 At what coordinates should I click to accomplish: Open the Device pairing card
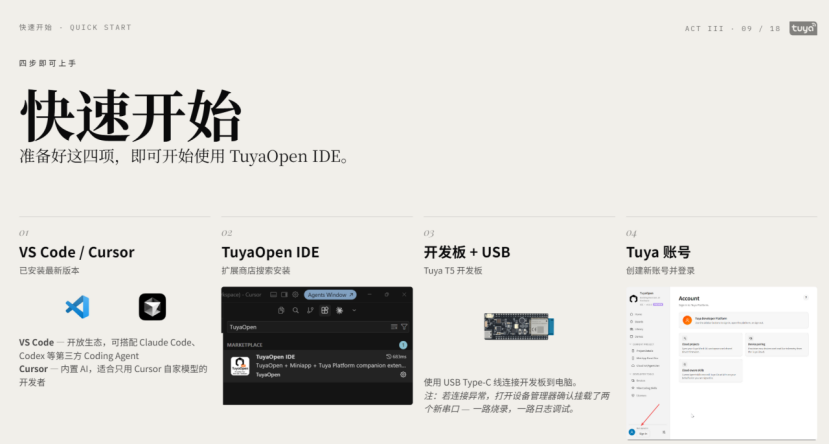777,345
